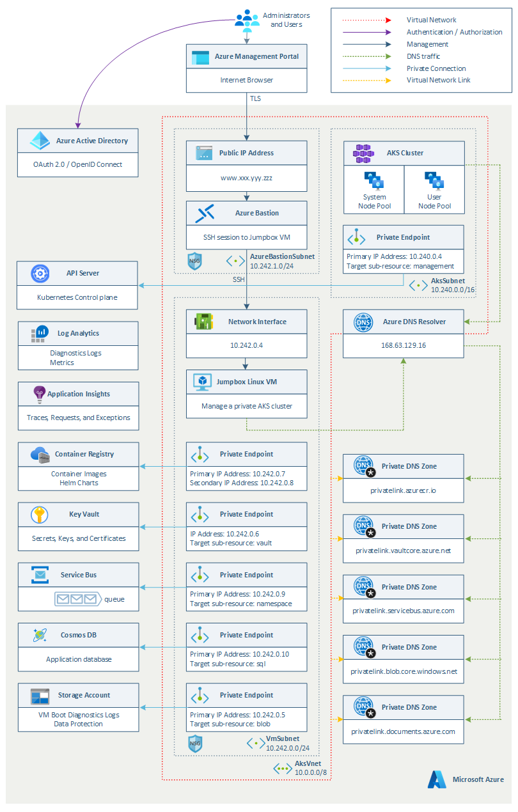
Task: Click the Service Bus icon
Action: pyautogui.click(x=40, y=575)
